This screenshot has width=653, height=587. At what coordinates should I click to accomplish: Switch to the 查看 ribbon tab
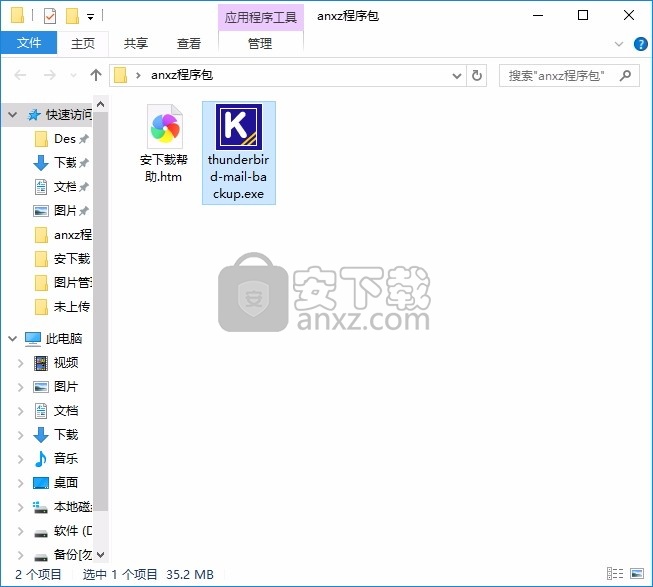(189, 43)
